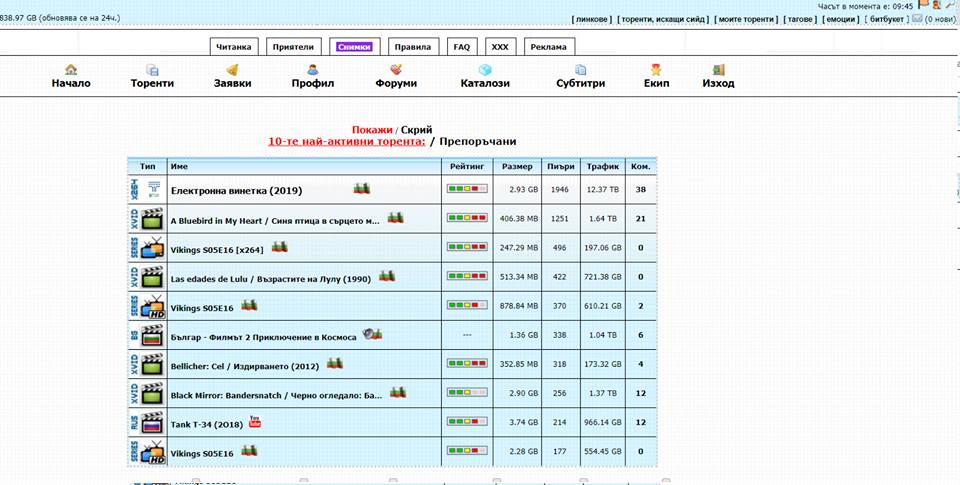The height and width of the screenshot is (485, 960).
Task: Open the 'моите торенти' link
Action: [x=747, y=19]
